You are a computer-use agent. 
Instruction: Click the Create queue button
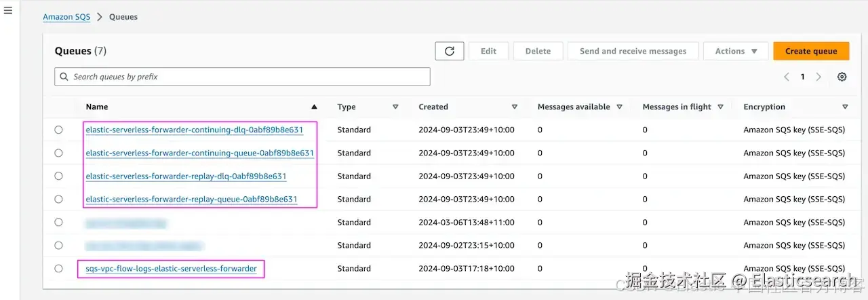pyautogui.click(x=811, y=51)
